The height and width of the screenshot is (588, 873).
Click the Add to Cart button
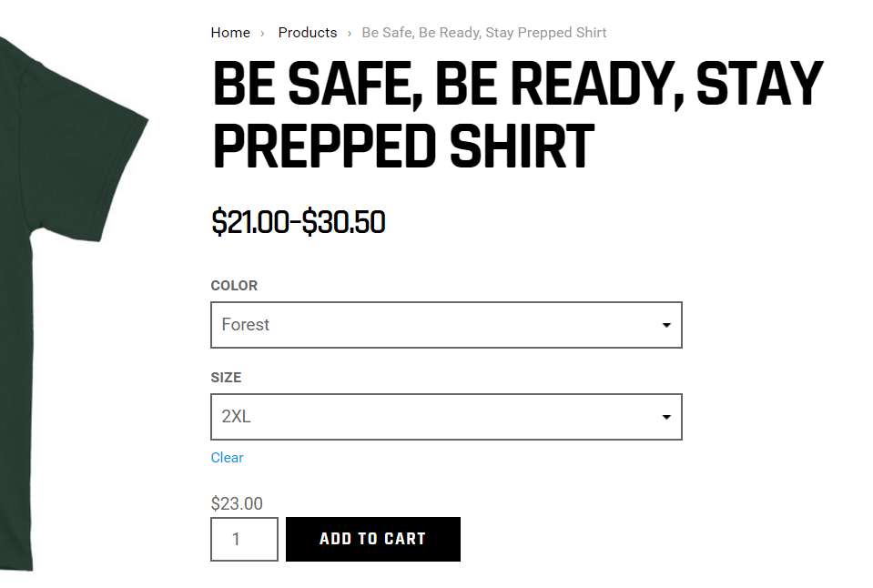pos(373,539)
